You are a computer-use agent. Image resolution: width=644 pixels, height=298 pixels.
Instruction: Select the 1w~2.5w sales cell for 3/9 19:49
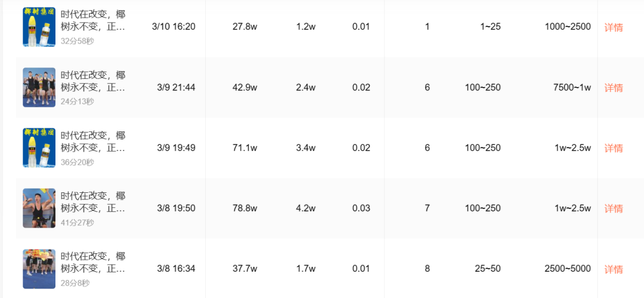[571, 148]
